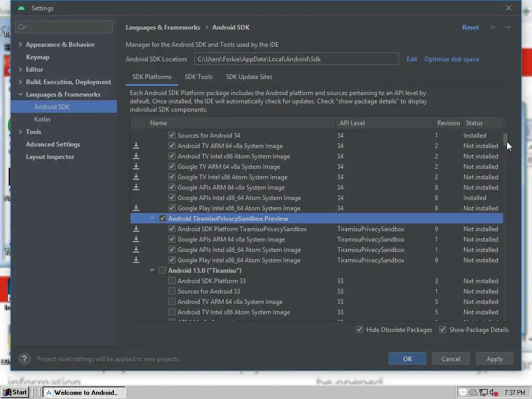Expand Editor settings section
532x399 pixels.
(x=20, y=69)
